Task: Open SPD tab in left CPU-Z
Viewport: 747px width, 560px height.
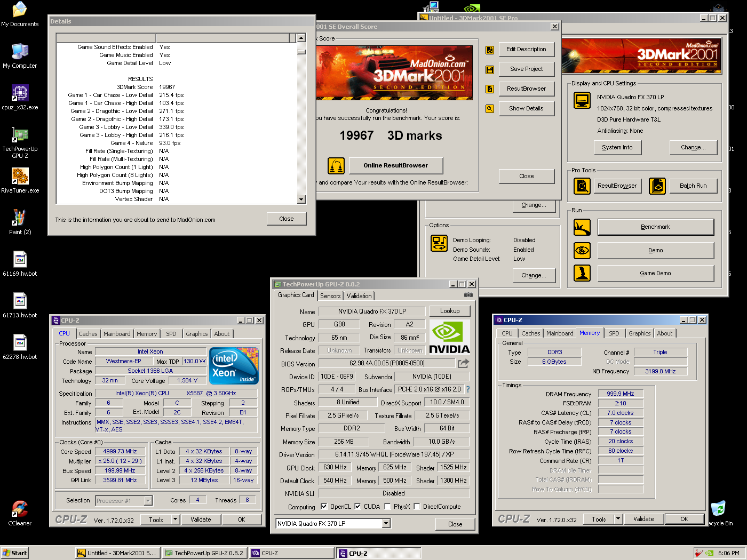Action: [171, 334]
